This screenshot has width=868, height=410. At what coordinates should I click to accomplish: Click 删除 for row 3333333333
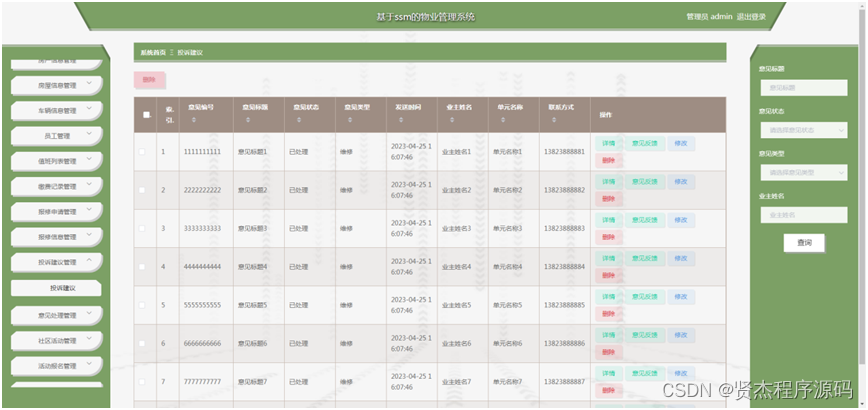tap(609, 237)
